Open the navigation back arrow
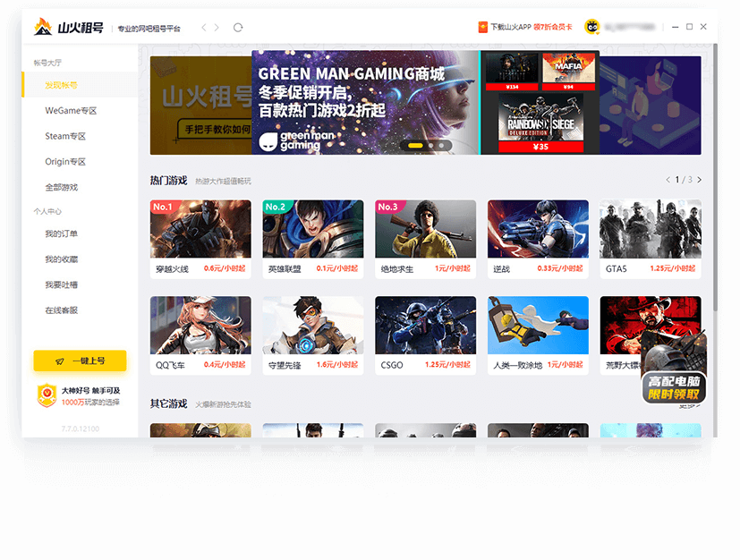The image size is (740, 560). click(202, 28)
